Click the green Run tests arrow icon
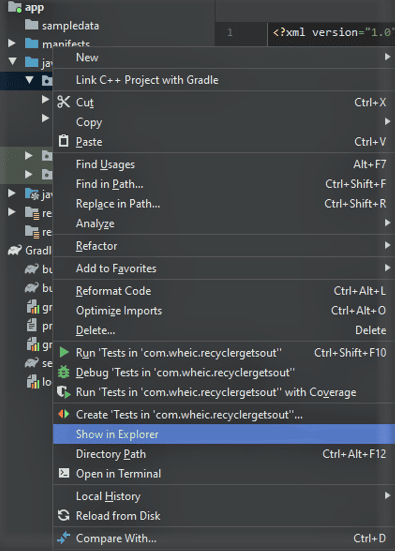Image resolution: width=395 pixels, height=551 pixels. (x=64, y=352)
